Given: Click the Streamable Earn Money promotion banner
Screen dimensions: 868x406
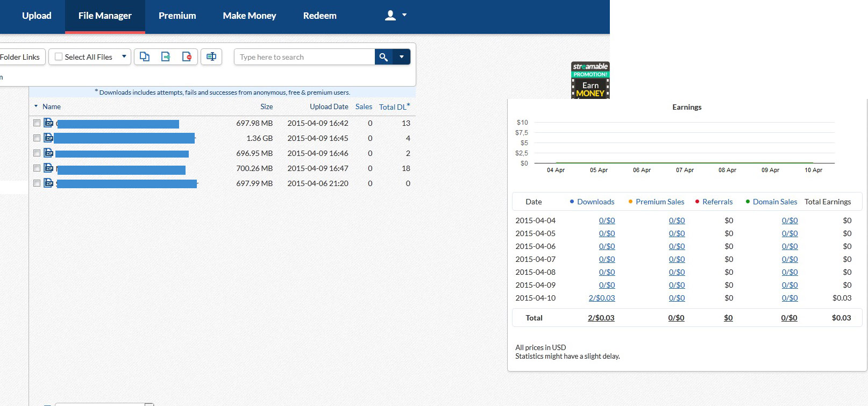Looking at the screenshot, I should 590,80.
